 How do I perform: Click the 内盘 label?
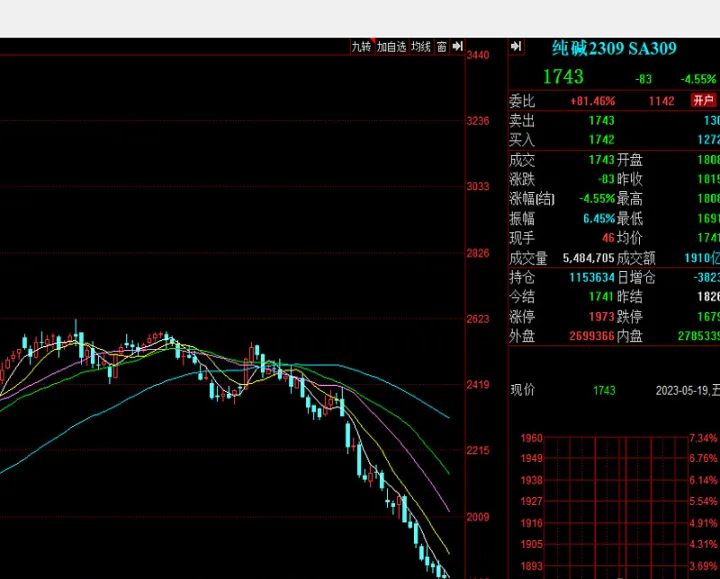pyautogui.click(x=630, y=337)
